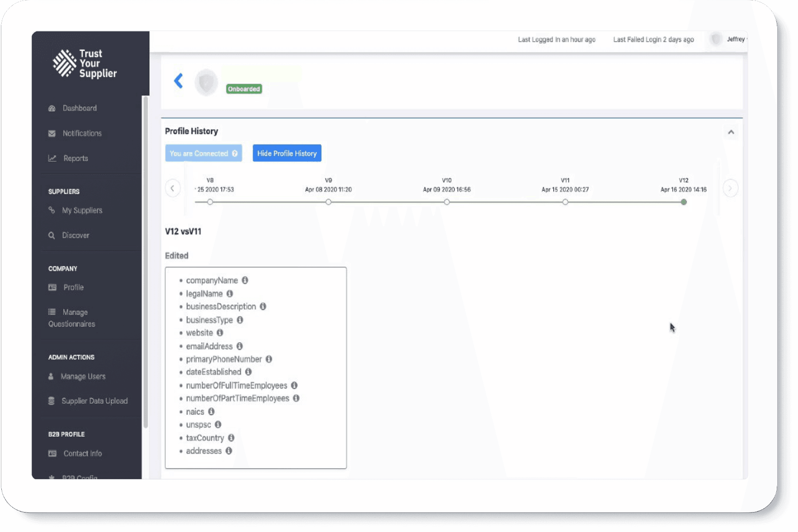This screenshot has height=532, width=798.
Task: Click the Manage Users person icon
Action: pyautogui.click(x=51, y=376)
